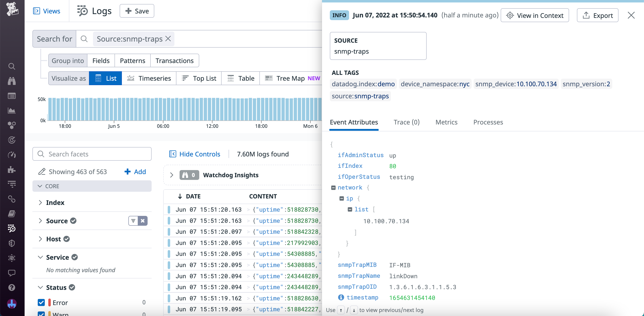Open the Metrics tab in log detail panel
The image size is (644, 316).
point(447,122)
